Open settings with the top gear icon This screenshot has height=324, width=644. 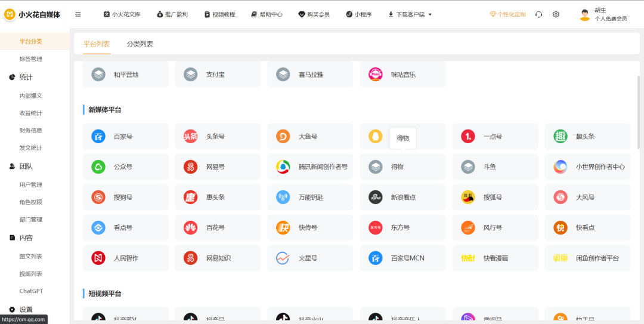(x=556, y=14)
